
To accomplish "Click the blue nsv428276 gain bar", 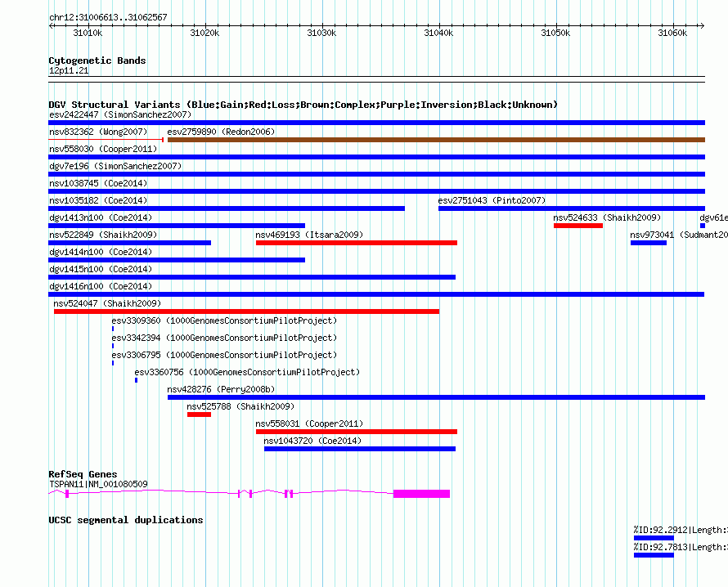I will pyautogui.click(x=436, y=397).
